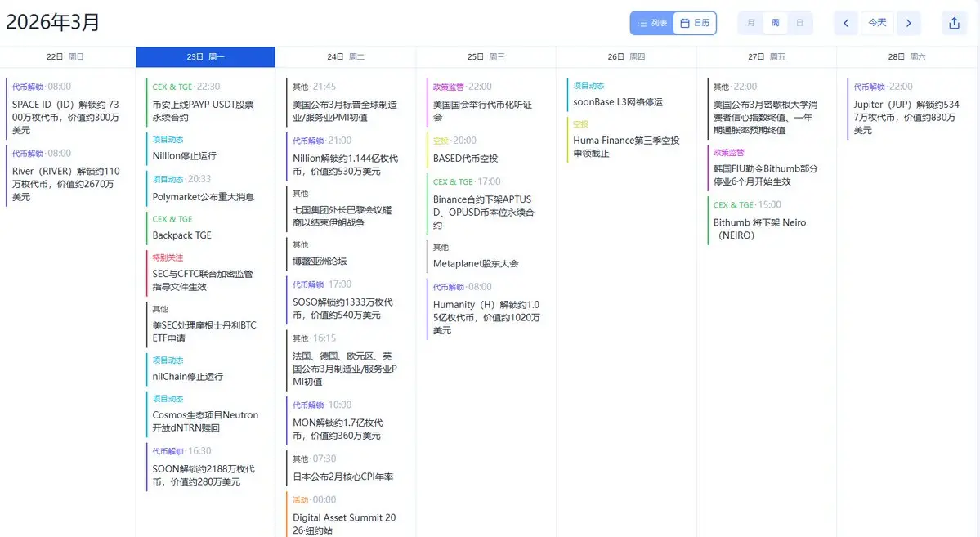This screenshot has height=537, width=980.
Task: Open the SEC与CFTC联合加密监管 event
Action: [x=208, y=272]
